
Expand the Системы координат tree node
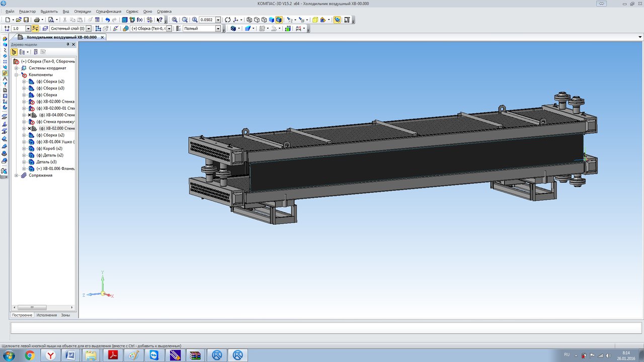tap(17, 68)
